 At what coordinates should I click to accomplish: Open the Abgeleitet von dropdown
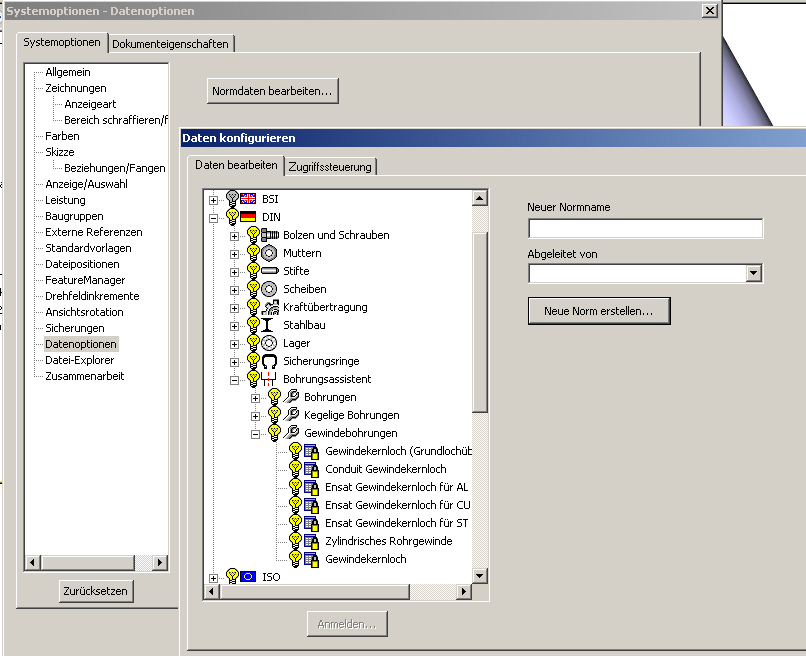754,273
